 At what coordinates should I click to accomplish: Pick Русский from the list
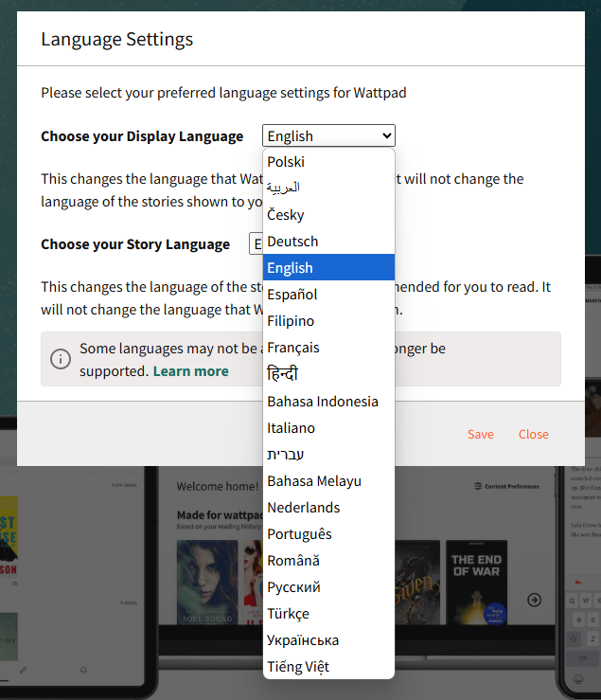pos(328,587)
